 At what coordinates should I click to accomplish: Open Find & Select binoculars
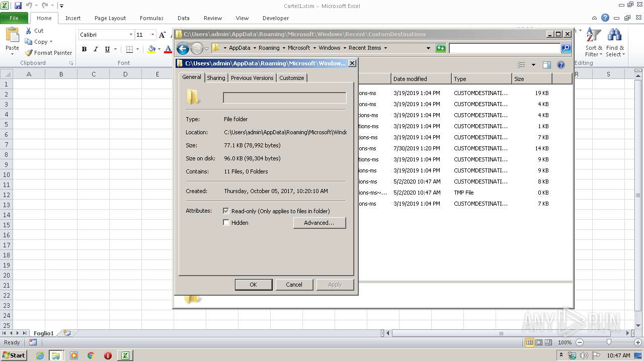pyautogui.click(x=615, y=42)
